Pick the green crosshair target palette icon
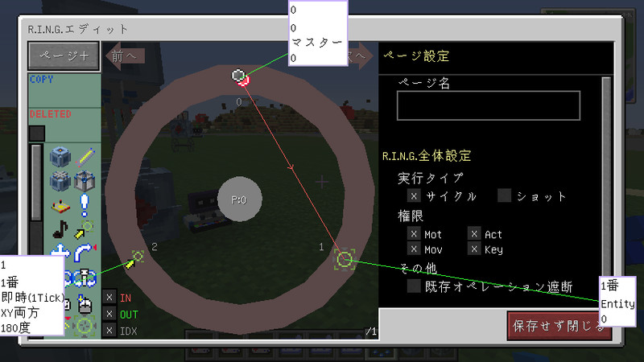 point(85,327)
